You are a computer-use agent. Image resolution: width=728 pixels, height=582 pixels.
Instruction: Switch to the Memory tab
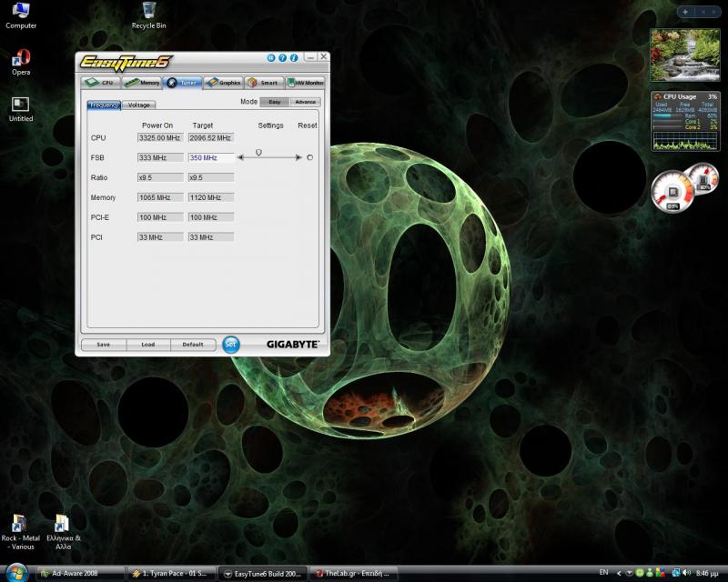point(142,83)
